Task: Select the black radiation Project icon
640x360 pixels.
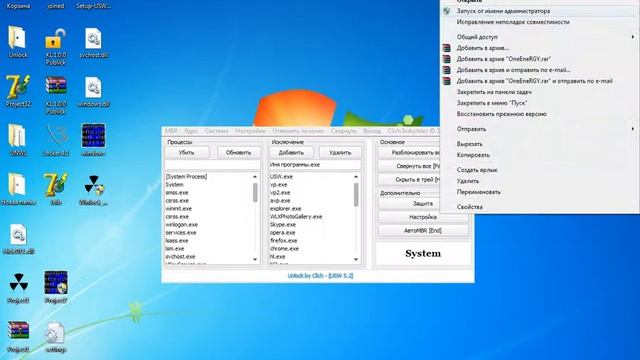Action: pyautogui.click(x=18, y=283)
